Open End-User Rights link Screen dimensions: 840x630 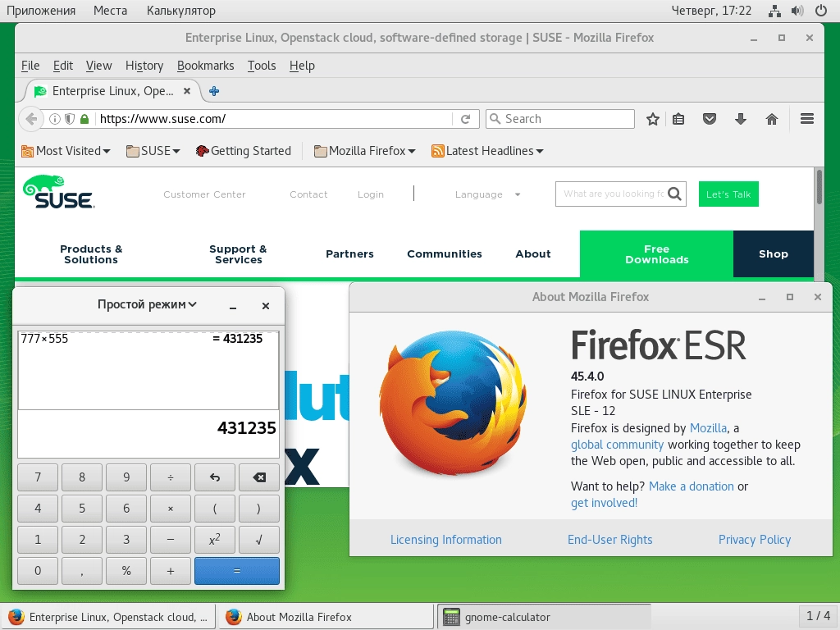pyautogui.click(x=609, y=540)
